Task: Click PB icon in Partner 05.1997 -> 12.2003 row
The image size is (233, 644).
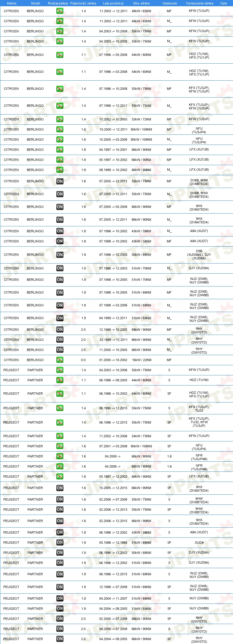Action: click(x=60, y=477)
